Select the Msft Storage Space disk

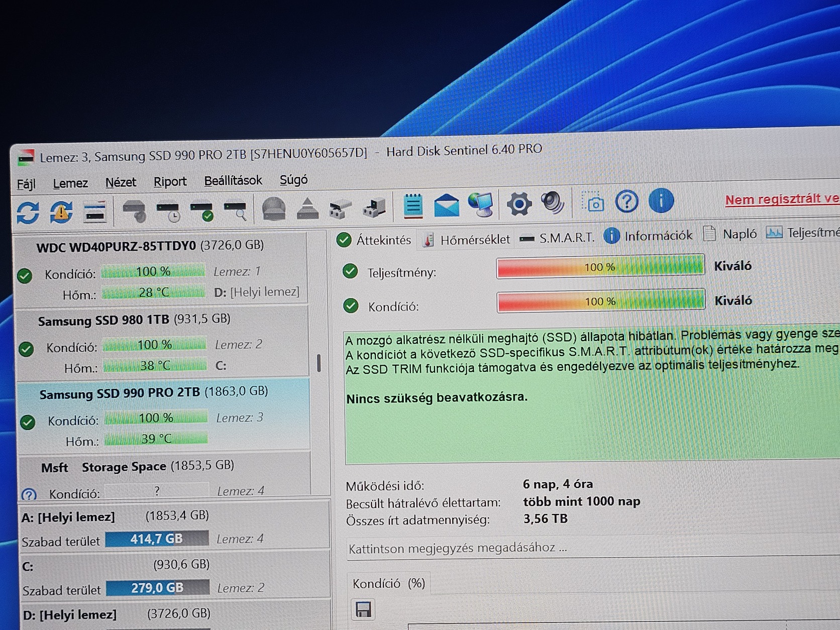tap(165, 475)
